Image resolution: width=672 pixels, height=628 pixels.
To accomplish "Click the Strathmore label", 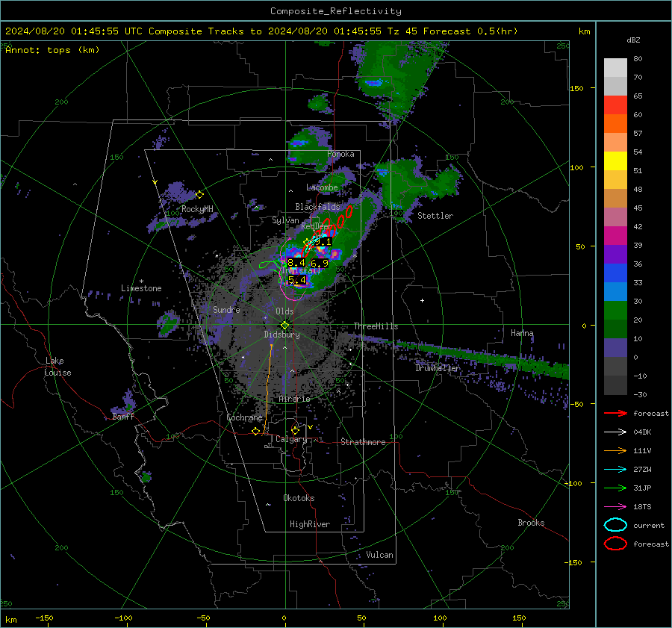I will (x=363, y=442).
